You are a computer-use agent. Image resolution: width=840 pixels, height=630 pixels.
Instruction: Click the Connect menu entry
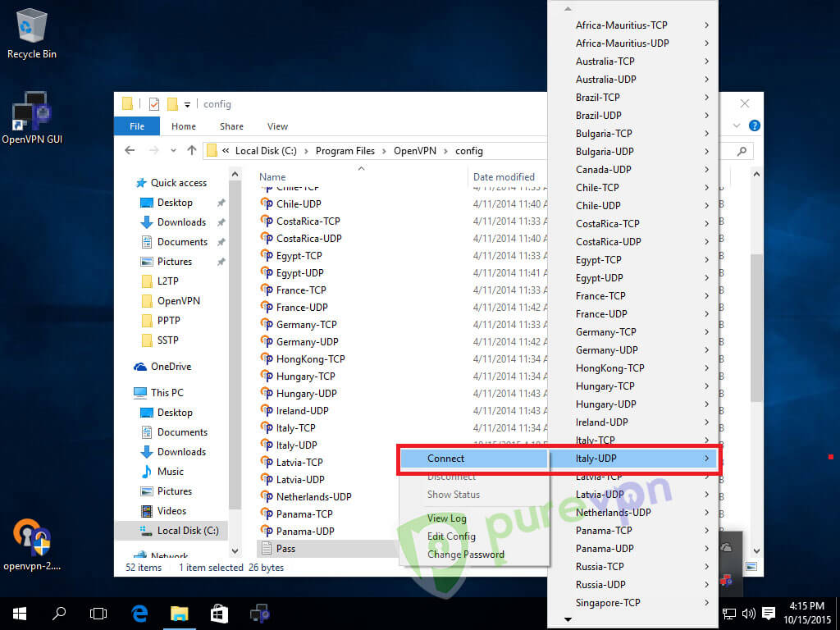pos(475,459)
